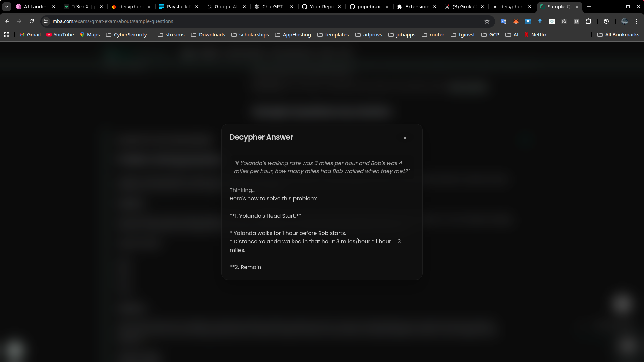Screen dimensions: 644x362
Task: Open a new browser tab
Action: pos(589,7)
